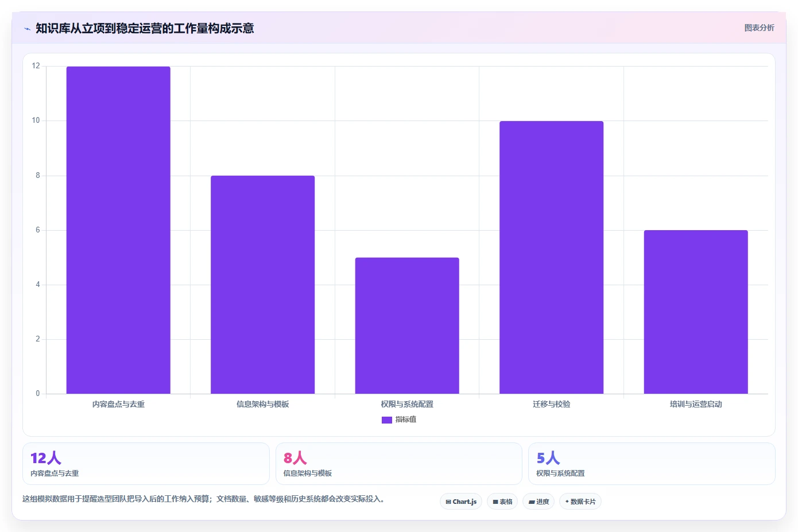Open the 5人 stat card
Image resolution: width=798 pixels, height=532 pixels.
652,464
